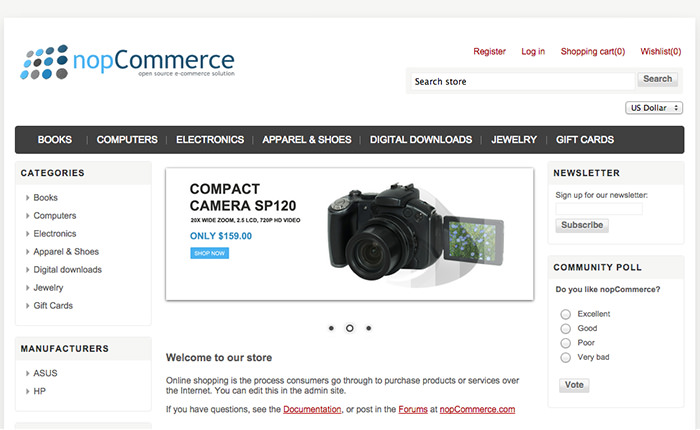Click the Do you like nopCommerce? question
The height and width of the screenshot is (430, 700).
608,289
